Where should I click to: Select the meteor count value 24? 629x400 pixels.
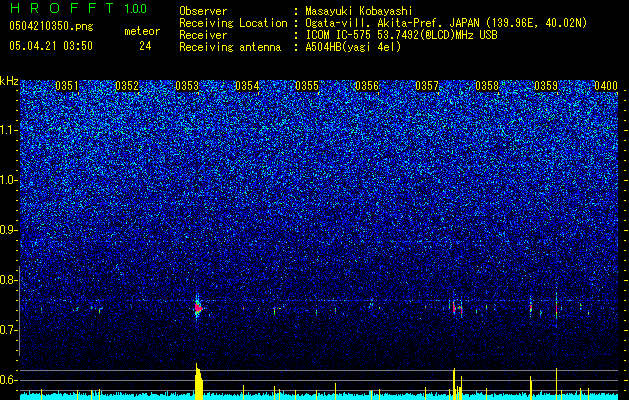(x=145, y=46)
